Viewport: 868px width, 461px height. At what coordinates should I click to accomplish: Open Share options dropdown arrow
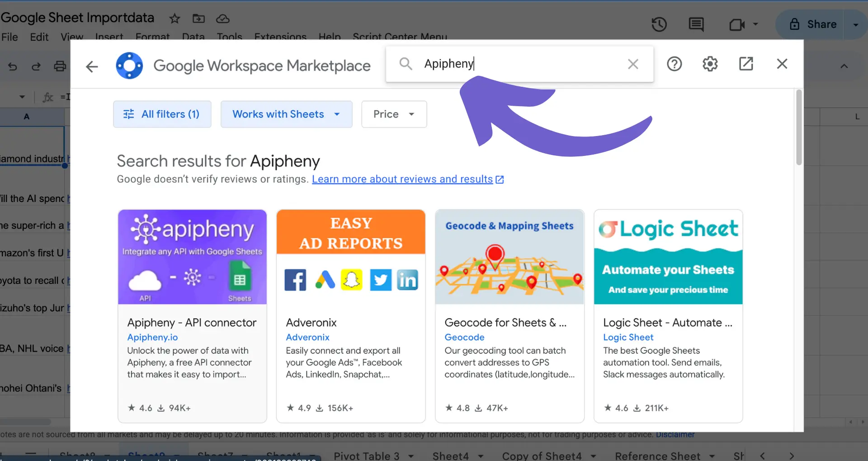(855, 24)
